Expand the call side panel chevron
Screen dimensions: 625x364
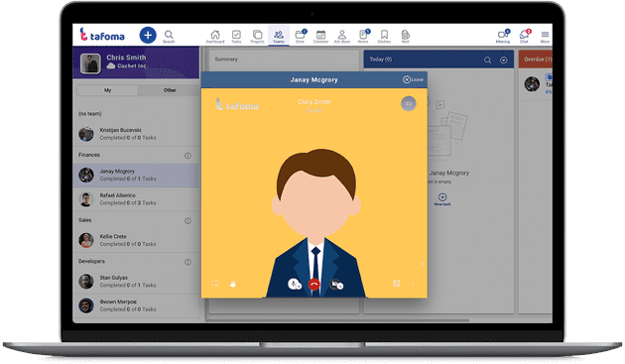coord(422,264)
